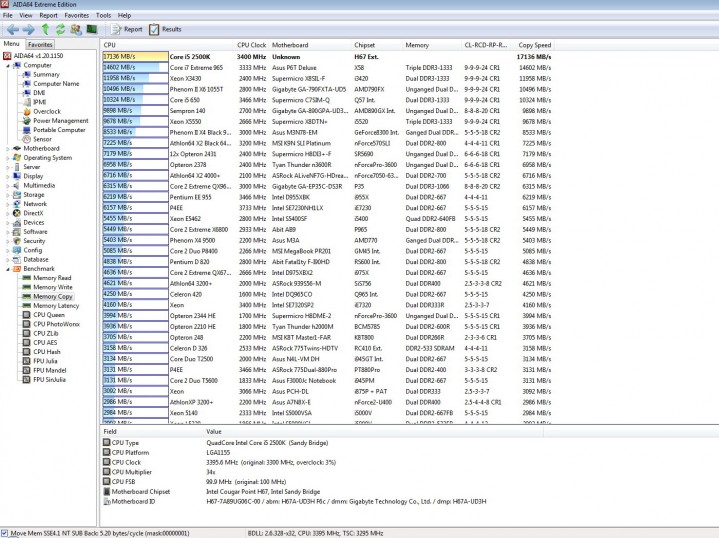The width and height of the screenshot is (719, 538).
Task: Open the FPU Julia benchmark
Action: (x=40, y=361)
